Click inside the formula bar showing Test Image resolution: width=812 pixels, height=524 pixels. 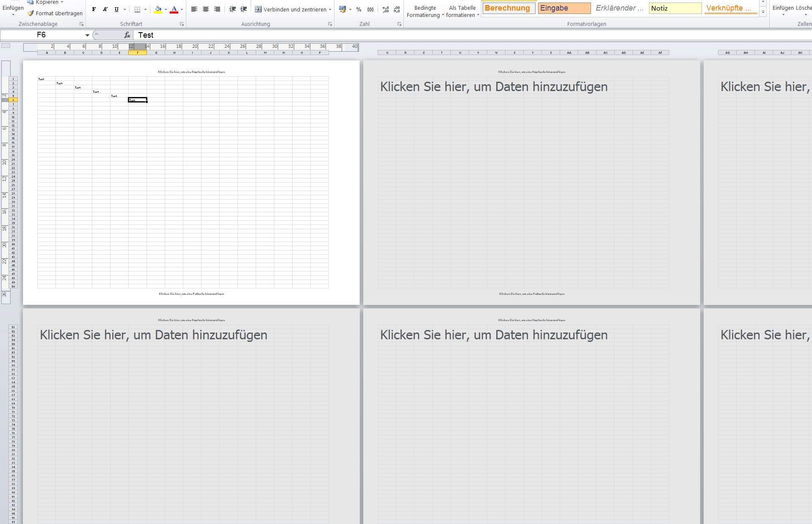212,35
